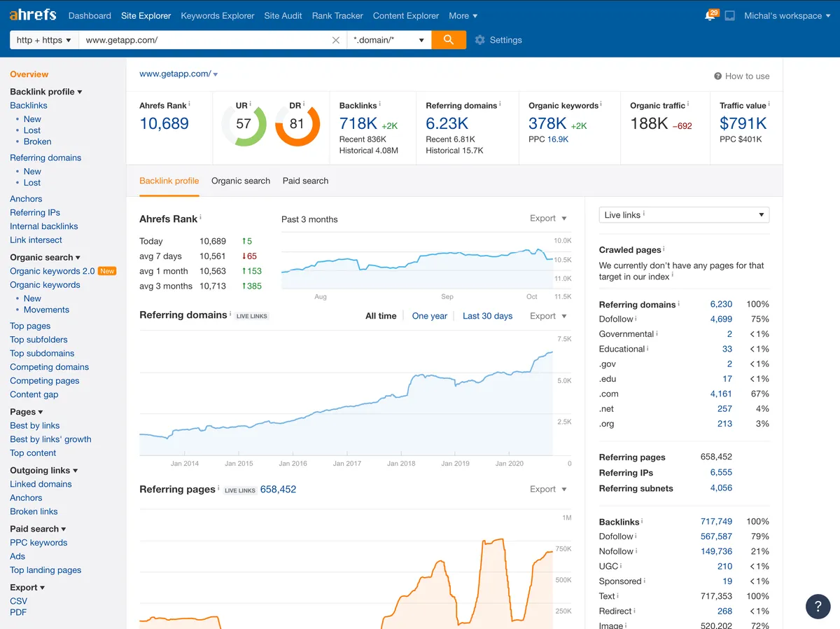Screen dimensions: 840x629
Task: Click info icon beside Crawled pages
Action: click(664, 249)
